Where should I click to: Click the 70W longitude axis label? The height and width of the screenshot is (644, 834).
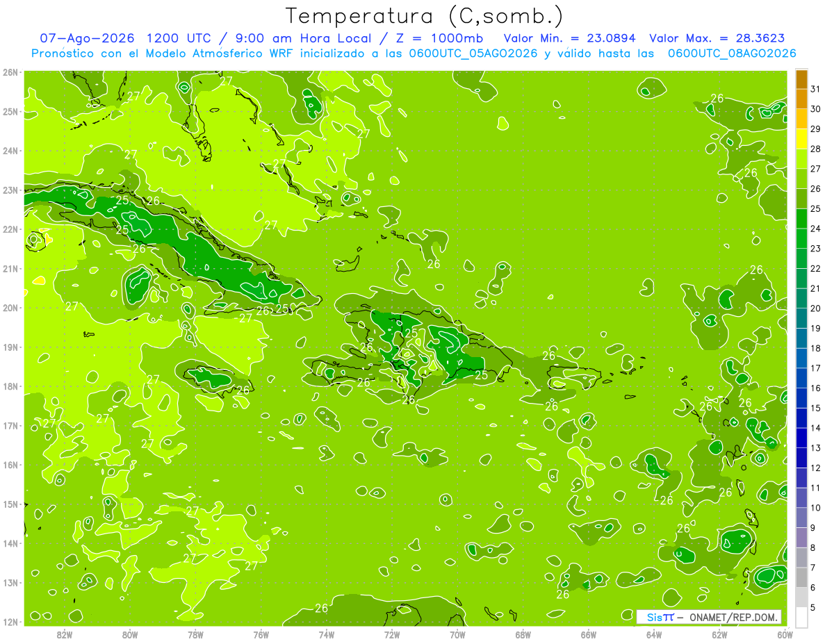coord(457,634)
